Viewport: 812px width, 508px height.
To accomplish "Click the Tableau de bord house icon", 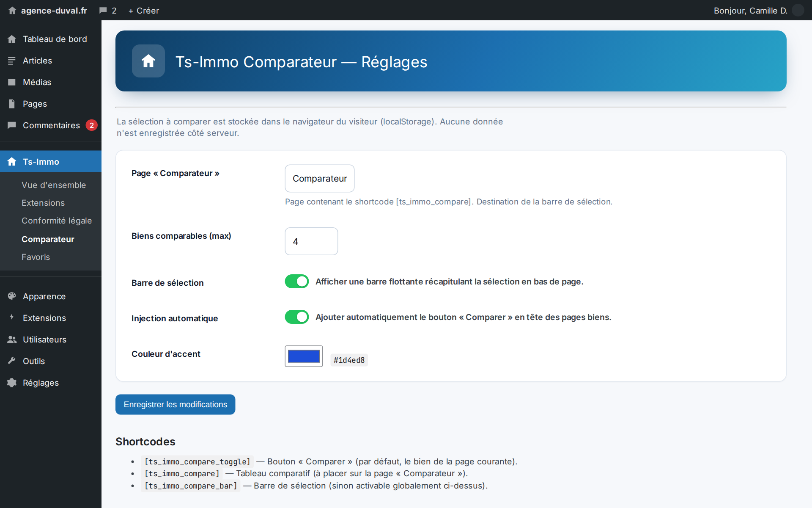I will 12,39.
